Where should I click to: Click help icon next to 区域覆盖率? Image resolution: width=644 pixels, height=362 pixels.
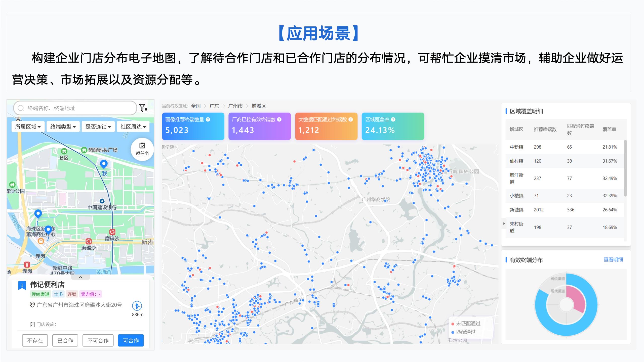pyautogui.click(x=393, y=120)
